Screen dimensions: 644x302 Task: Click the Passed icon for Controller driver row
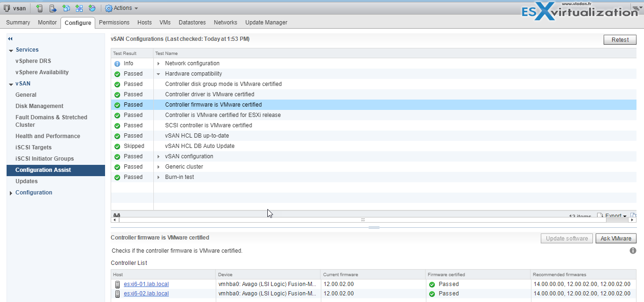[117, 94]
